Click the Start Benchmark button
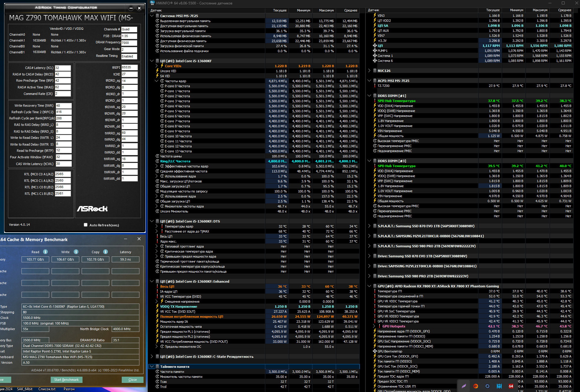Screen dimensions: 580x392 click(x=66, y=380)
